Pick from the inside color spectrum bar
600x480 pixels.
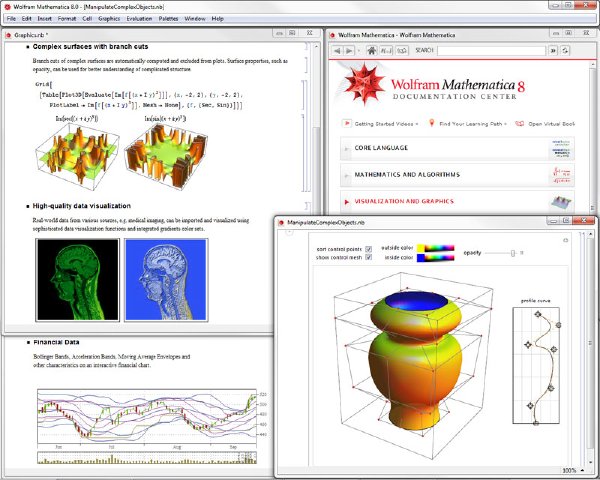coord(439,258)
